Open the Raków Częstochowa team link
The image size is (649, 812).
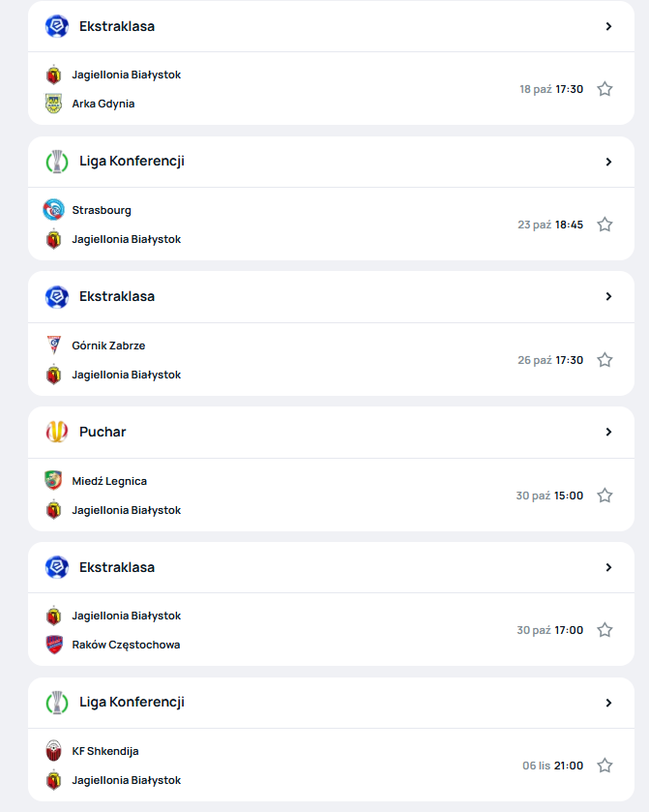(125, 645)
